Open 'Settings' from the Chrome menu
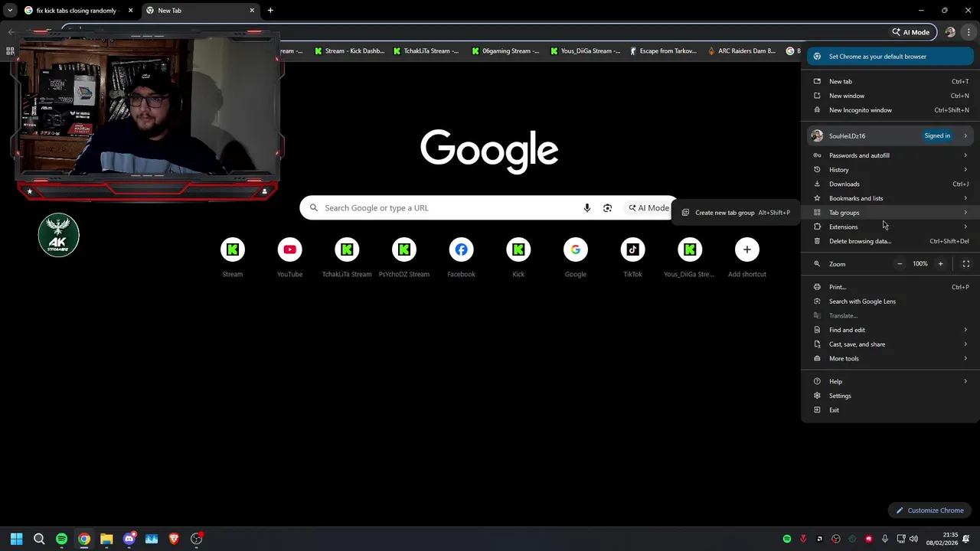This screenshot has height=551, width=980. tap(890, 396)
